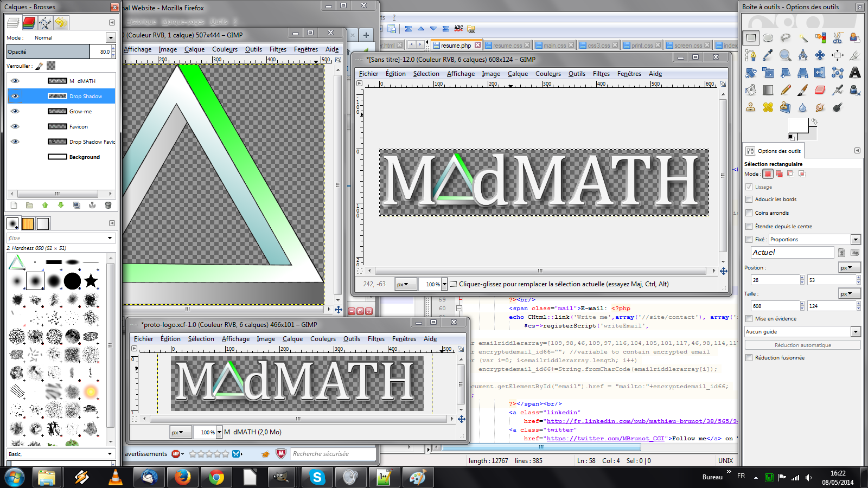Choose the Fuzzy Select magic wand tool

(x=803, y=38)
